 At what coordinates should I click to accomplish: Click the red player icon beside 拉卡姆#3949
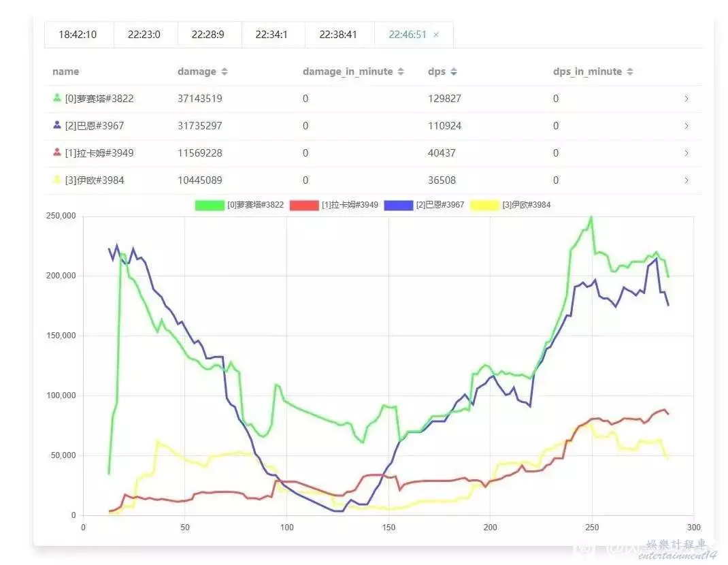tap(57, 152)
